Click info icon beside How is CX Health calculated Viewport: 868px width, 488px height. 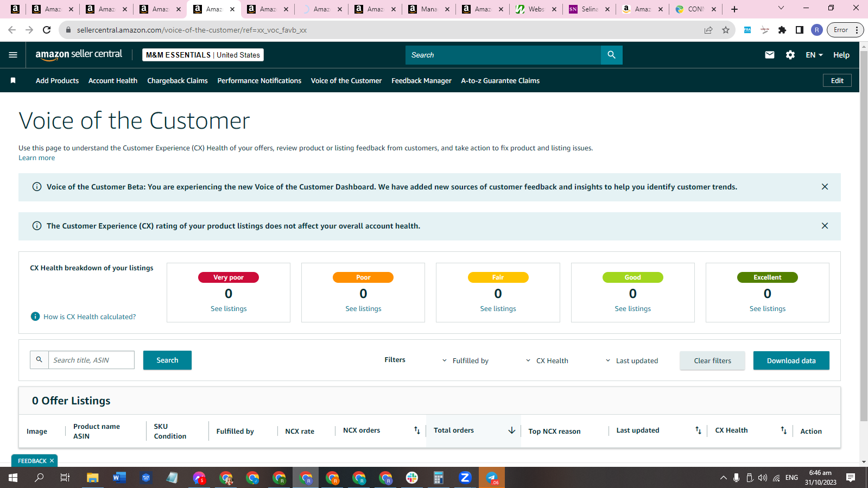[x=35, y=316]
